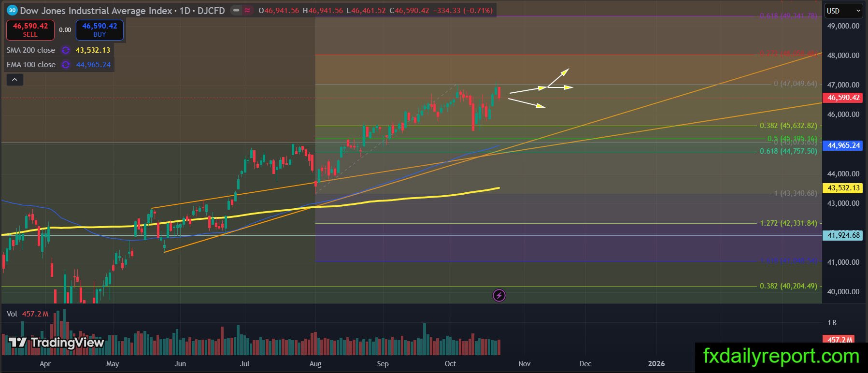Click the 2026 label on the time axis
868x373 pixels.
click(x=656, y=364)
